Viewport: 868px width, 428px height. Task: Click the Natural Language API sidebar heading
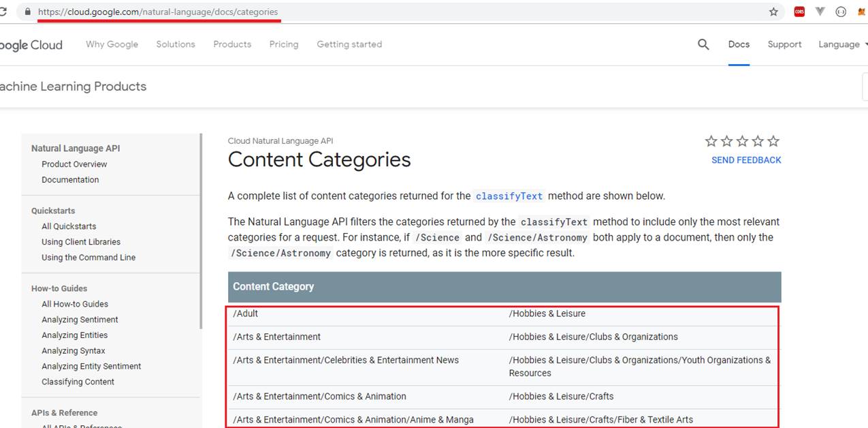click(76, 149)
